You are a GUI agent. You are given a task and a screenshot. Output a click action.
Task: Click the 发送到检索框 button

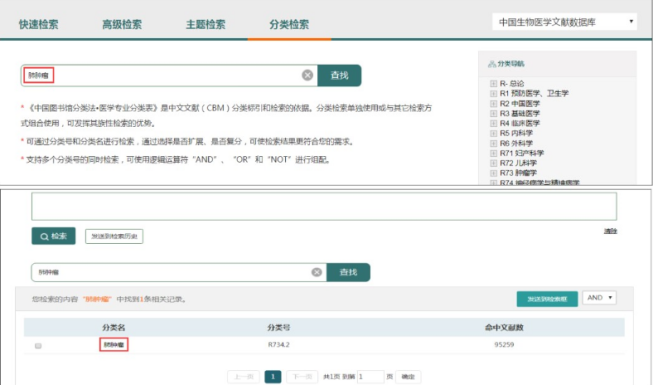(547, 299)
